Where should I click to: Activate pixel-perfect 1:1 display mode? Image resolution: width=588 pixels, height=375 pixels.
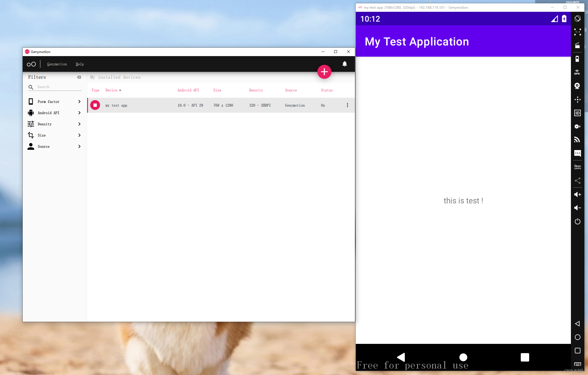(577, 32)
